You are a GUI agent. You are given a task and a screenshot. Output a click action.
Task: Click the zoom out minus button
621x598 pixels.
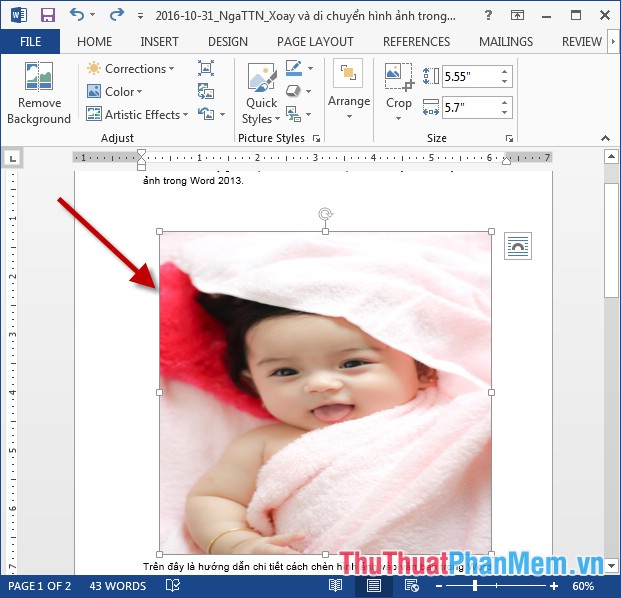click(439, 586)
